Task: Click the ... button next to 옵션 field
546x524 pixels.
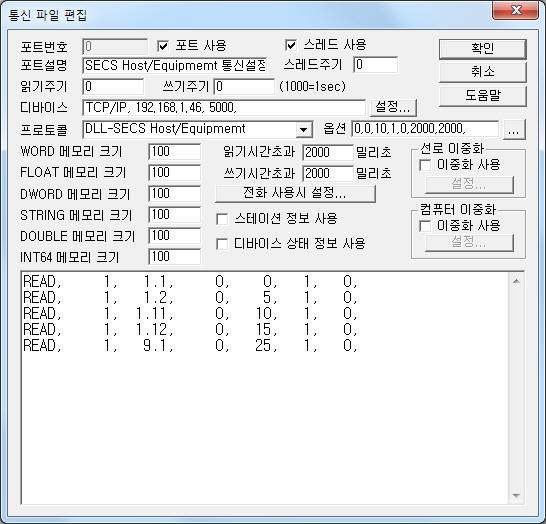Action: tap(514, 130)
